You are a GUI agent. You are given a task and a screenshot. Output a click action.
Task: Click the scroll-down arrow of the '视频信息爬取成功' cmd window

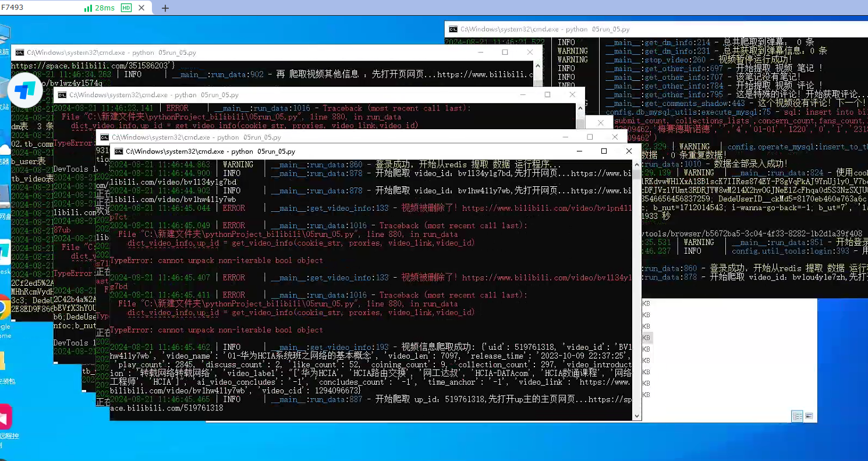(637, 416)
